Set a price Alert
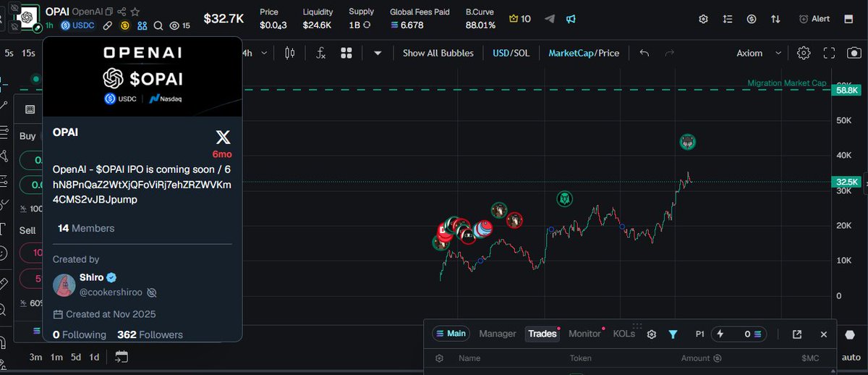The height and width of the screenshot is (375, 868). (814, 19)
